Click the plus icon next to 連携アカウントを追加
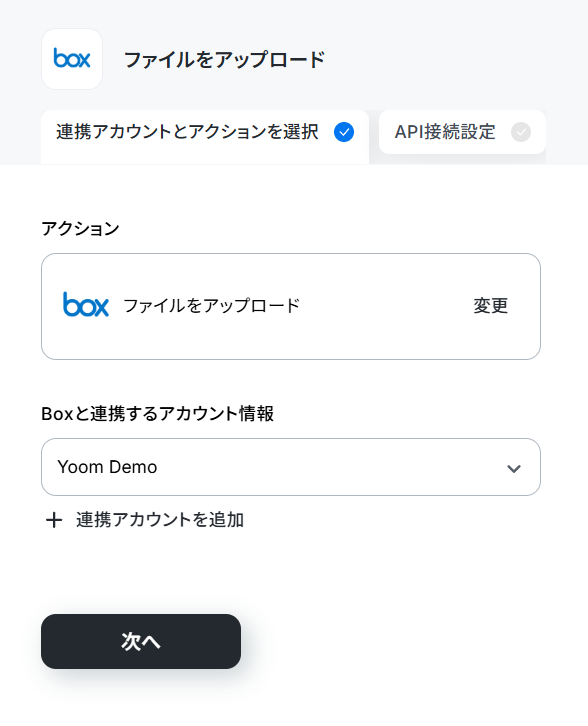The width and height of the screenshot is (588, 726). click(x=54, y=520)
